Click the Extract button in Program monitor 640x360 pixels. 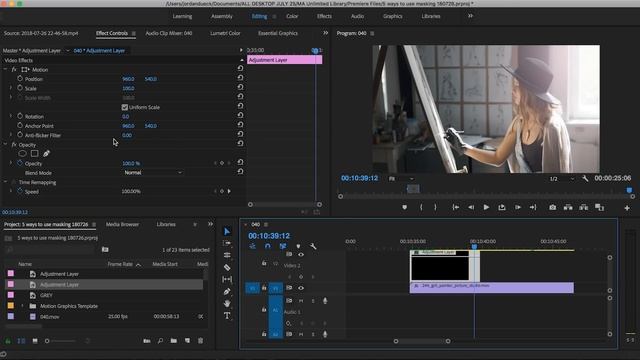pos(584,207)
